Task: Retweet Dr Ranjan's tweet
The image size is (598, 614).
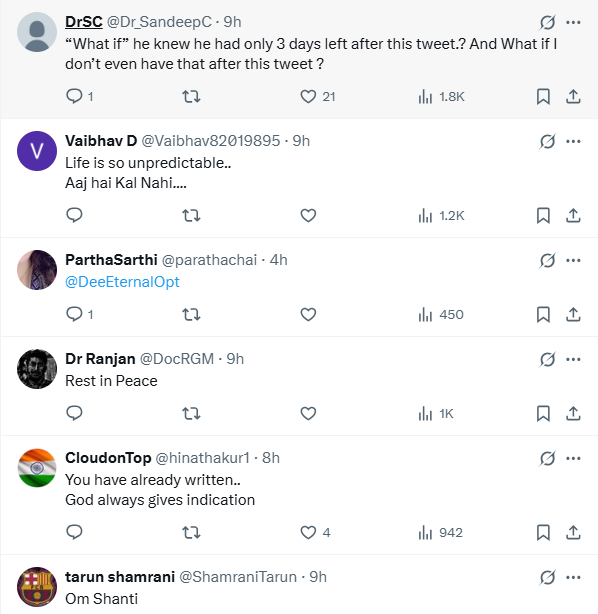Action: (x=191, y=414)
